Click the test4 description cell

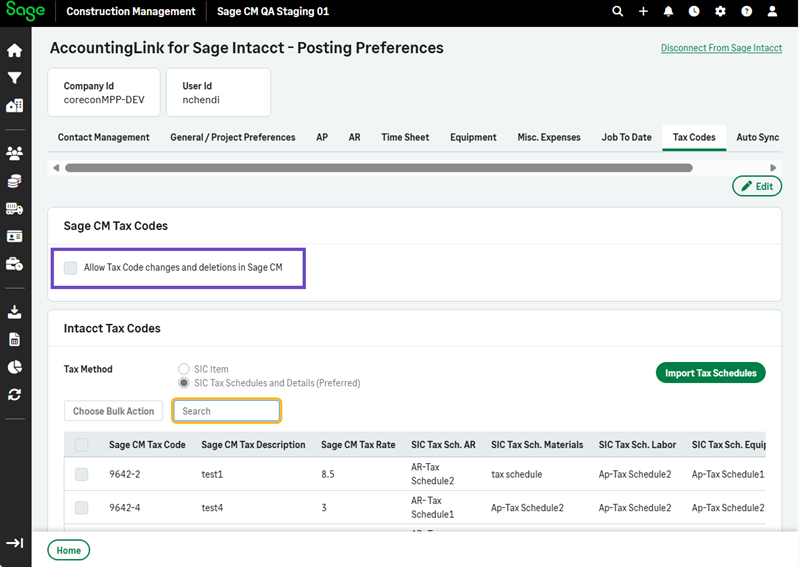point(212,508)
